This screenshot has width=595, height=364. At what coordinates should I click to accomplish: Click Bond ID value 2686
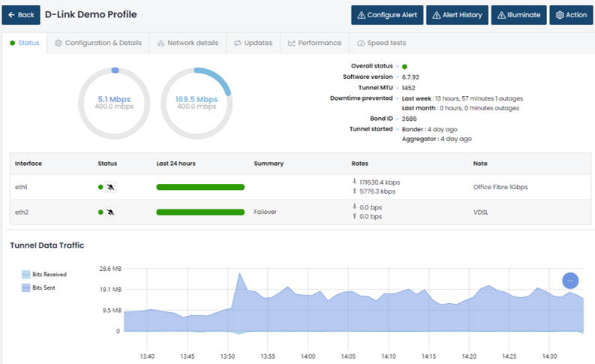point(409,119)
